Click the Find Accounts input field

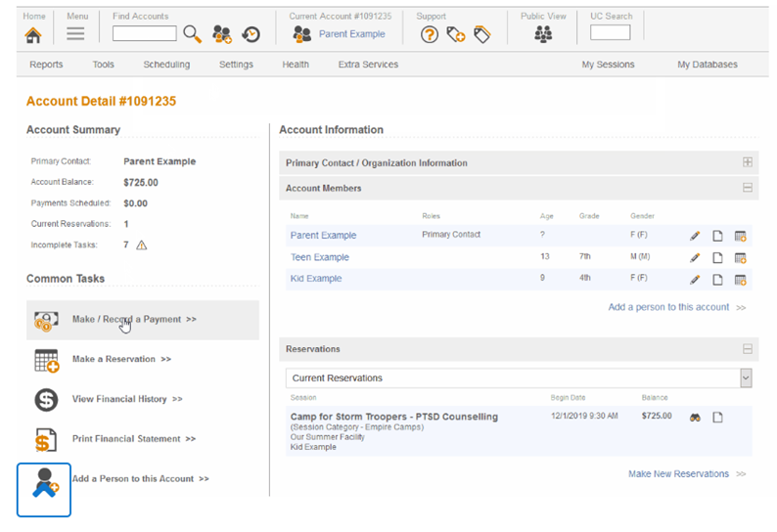click(x=145, y=34)
